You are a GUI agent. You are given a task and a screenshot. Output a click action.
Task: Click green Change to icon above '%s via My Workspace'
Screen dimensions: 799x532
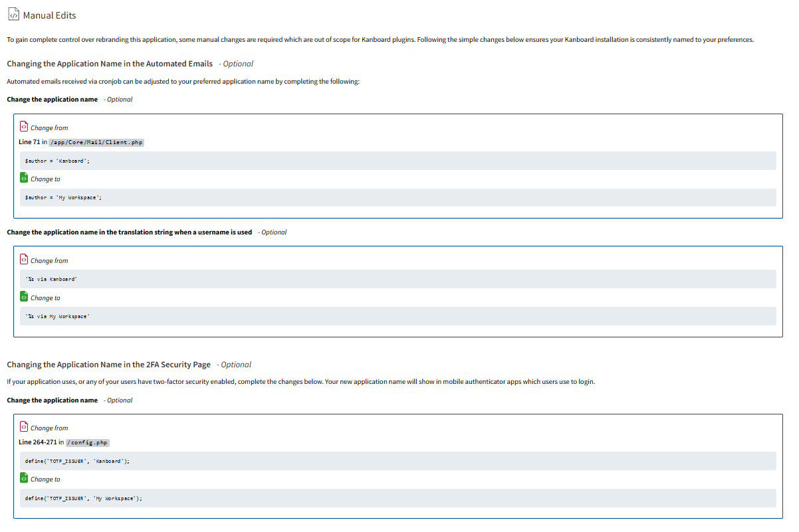[24, 296]
